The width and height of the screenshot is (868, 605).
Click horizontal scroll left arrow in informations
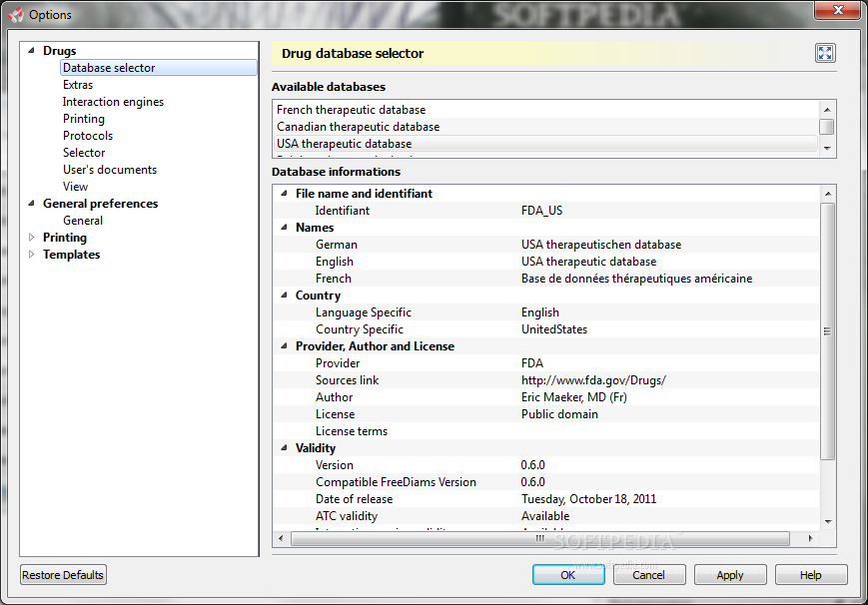click(281, 538)
